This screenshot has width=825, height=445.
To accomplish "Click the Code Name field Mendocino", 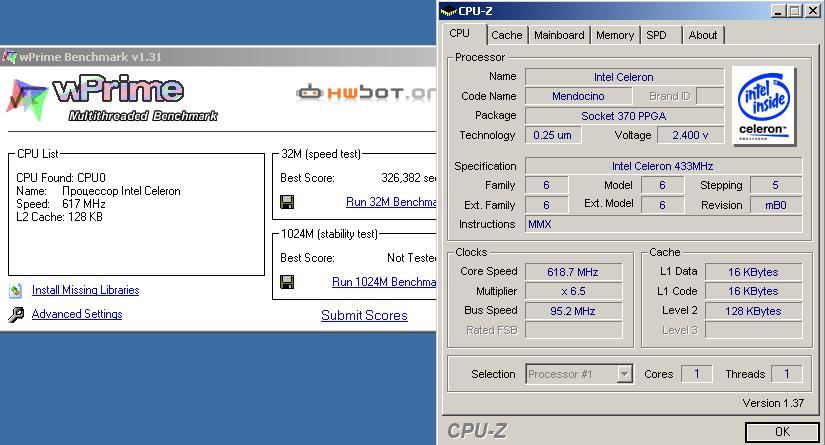I will click(578, 96).
